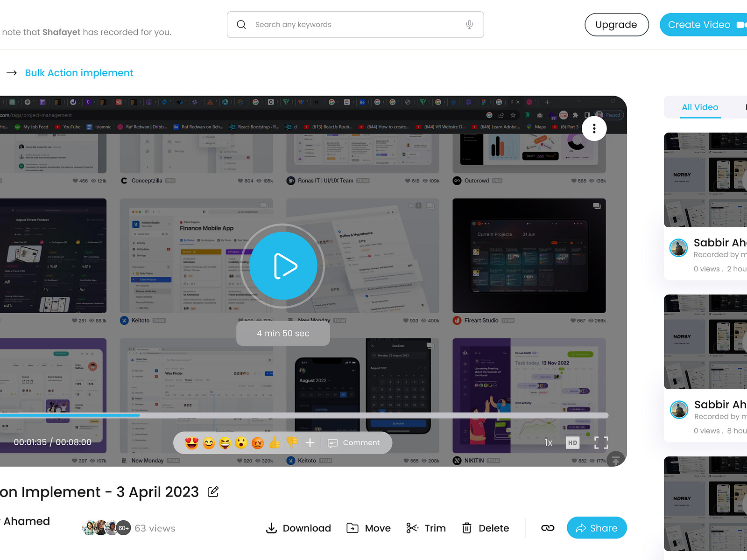Move the video to another folder

[368, 528]
